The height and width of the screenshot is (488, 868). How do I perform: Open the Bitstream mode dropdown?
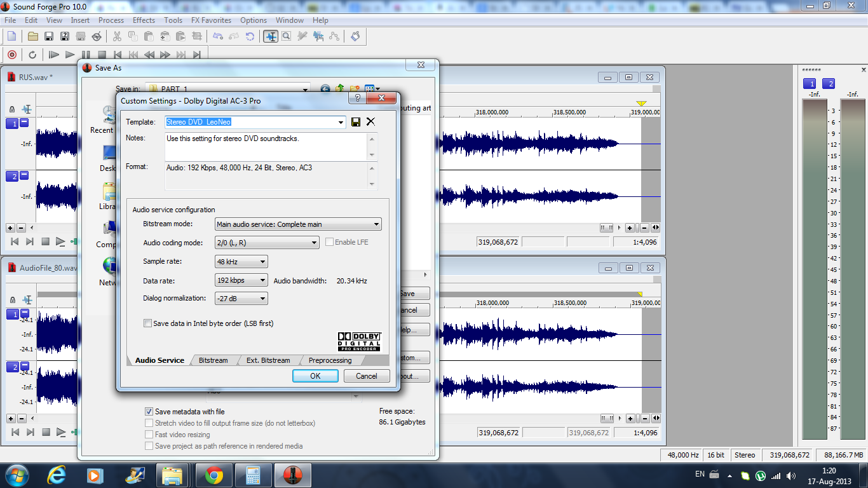(x=377, y=224)
